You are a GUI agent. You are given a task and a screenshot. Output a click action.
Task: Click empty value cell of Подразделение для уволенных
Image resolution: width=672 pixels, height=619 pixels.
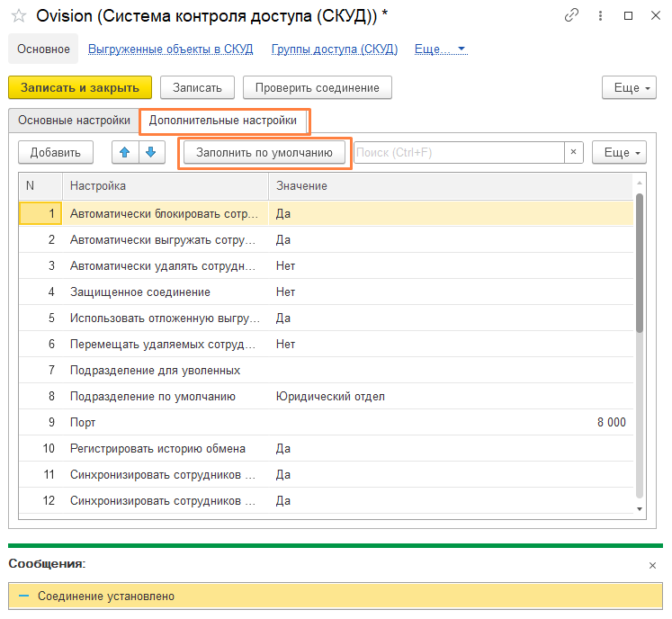451,371
